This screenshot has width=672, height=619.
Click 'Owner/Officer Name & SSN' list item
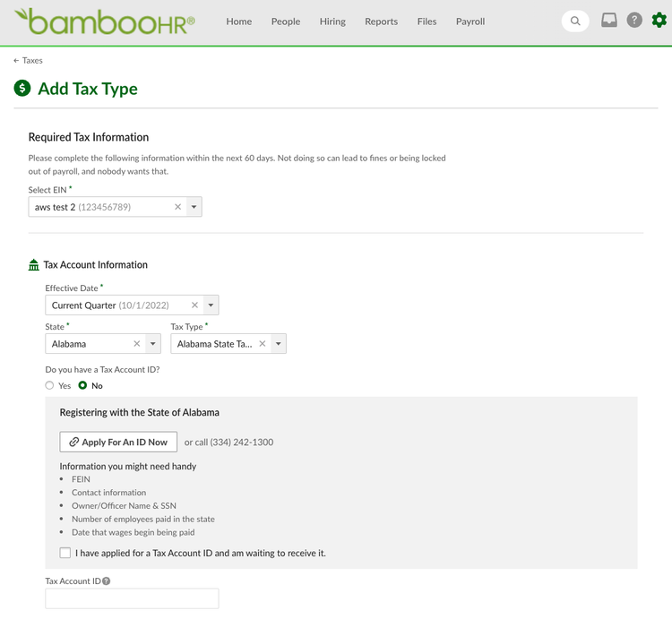click(124, 505)
